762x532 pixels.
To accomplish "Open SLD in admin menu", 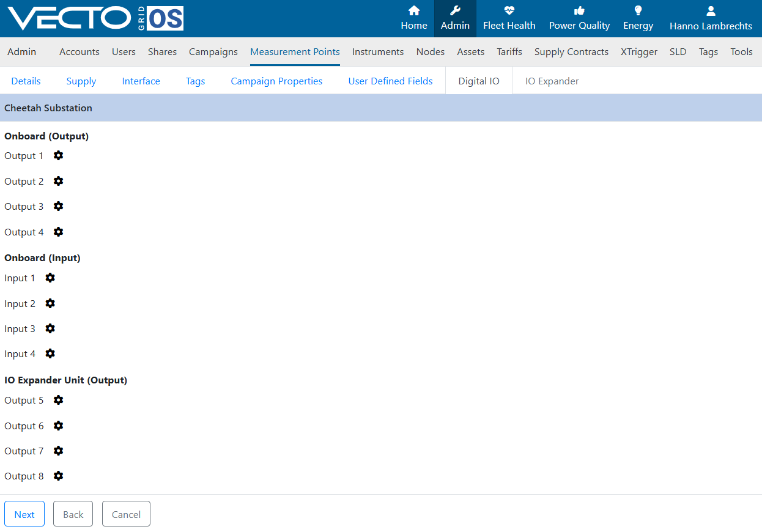I will click(x=678, y=52).
